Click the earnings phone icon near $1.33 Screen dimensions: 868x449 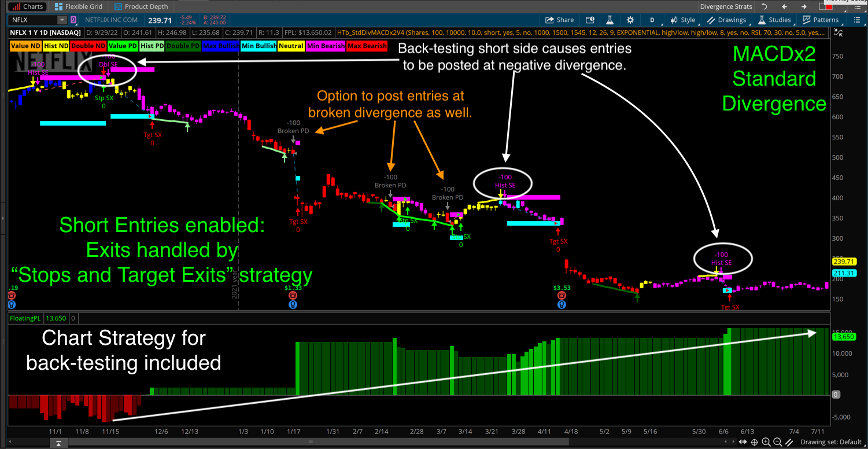293,295
